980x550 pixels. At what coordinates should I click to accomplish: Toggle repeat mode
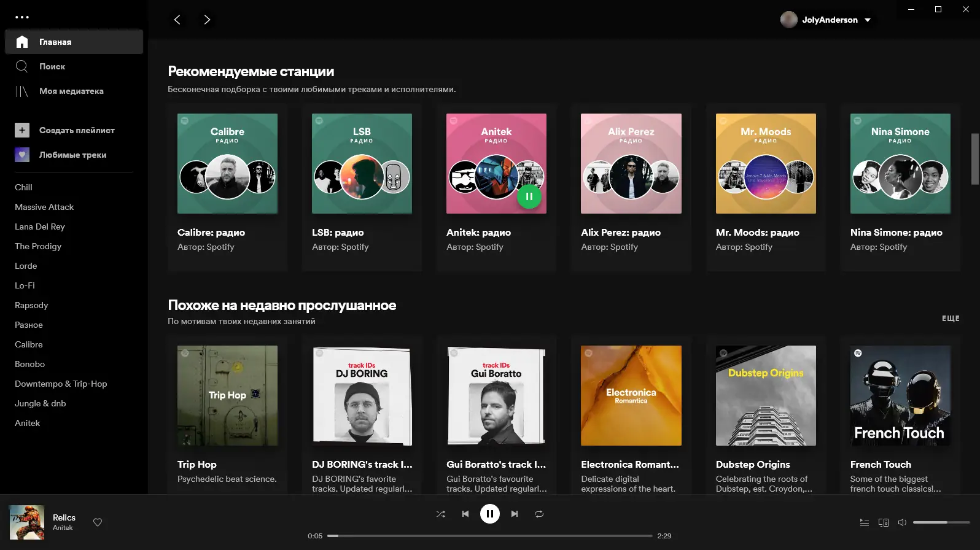(x=539, y=514)
